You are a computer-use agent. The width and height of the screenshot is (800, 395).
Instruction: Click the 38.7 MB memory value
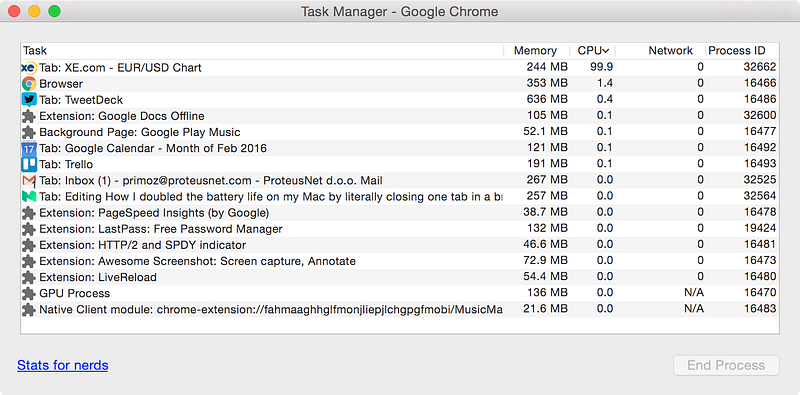(x=545, y=212)
